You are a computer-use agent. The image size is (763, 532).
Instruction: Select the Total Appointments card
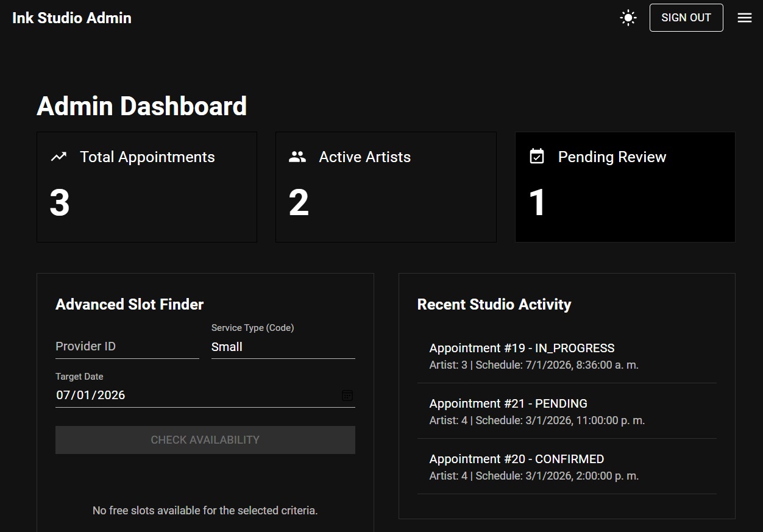tap(146, 187)
